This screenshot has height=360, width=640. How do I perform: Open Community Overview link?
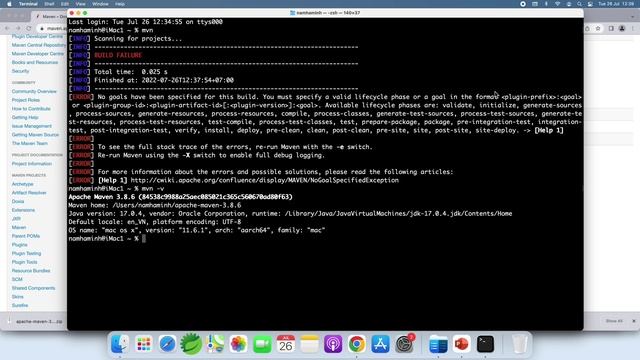pos(34,91)
